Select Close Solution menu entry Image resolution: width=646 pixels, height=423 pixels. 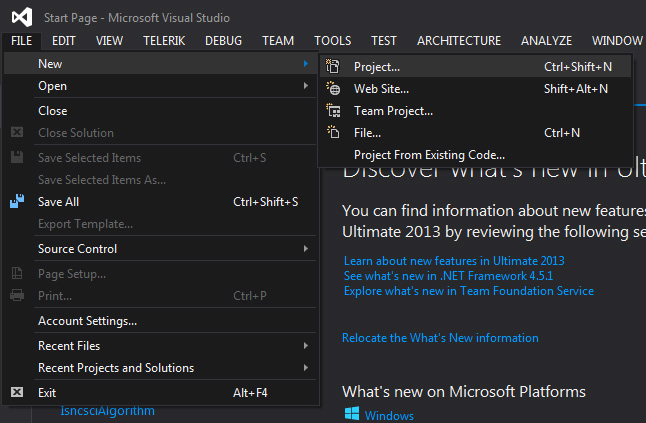tap(161, 133)
